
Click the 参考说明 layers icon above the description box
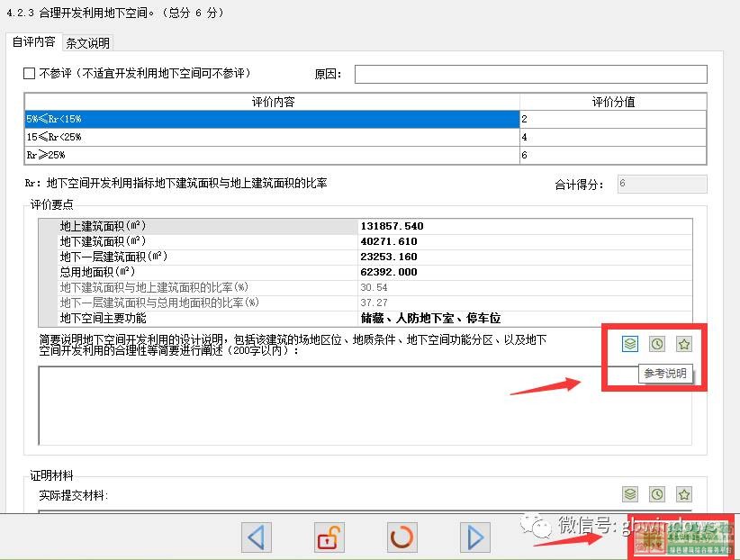tap(630, 343)
